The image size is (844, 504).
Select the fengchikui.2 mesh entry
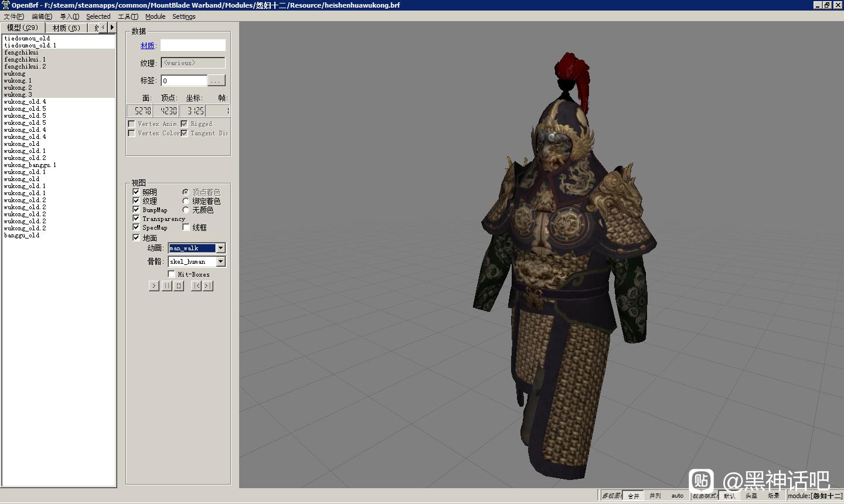coord(59,66)
